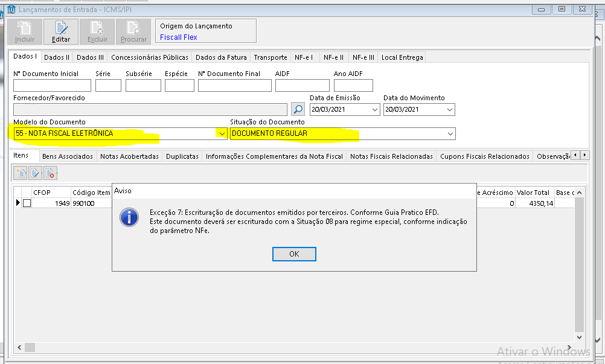
Task: Click the Procurar toolbar button
Action: point(133,31)
